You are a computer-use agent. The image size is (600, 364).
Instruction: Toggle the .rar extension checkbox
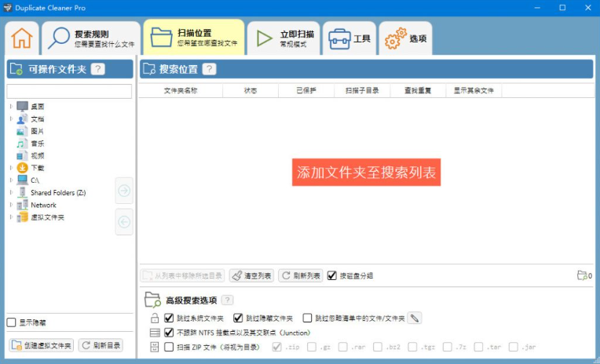tap(343, 347)
